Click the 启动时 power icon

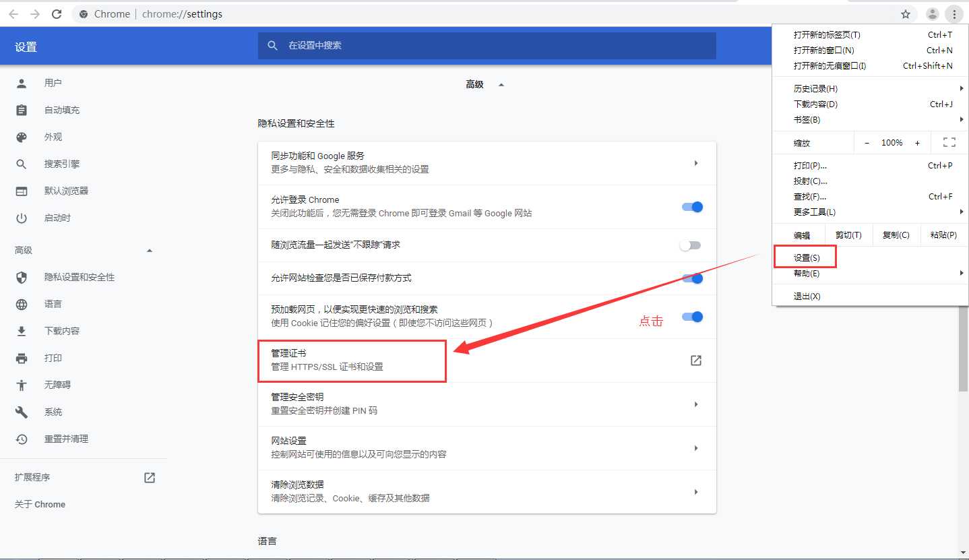click(x=22, y=218)
